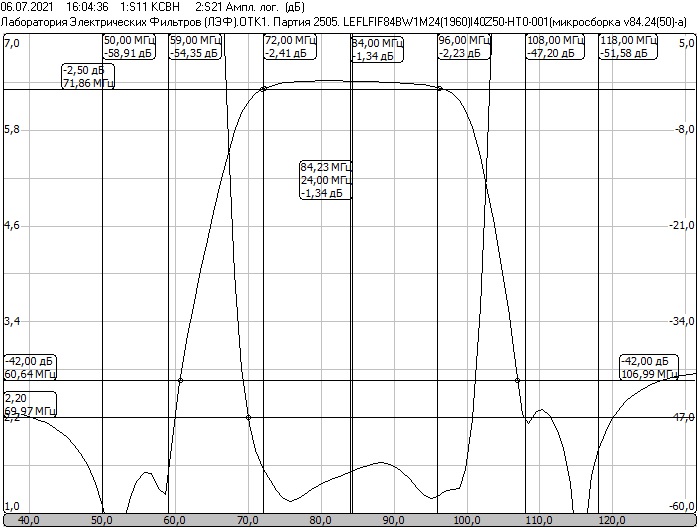
Task: Click the center bandwidth box showing 84,23 МГц
Action: [x=326, y=180]
